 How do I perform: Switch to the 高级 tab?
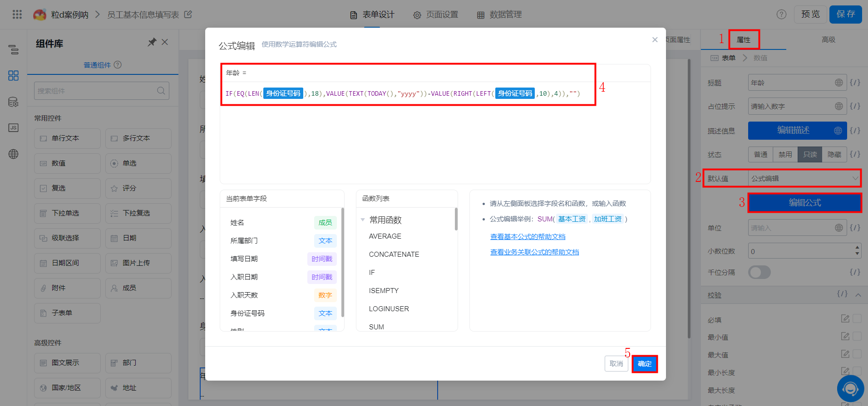coord(828,40)
